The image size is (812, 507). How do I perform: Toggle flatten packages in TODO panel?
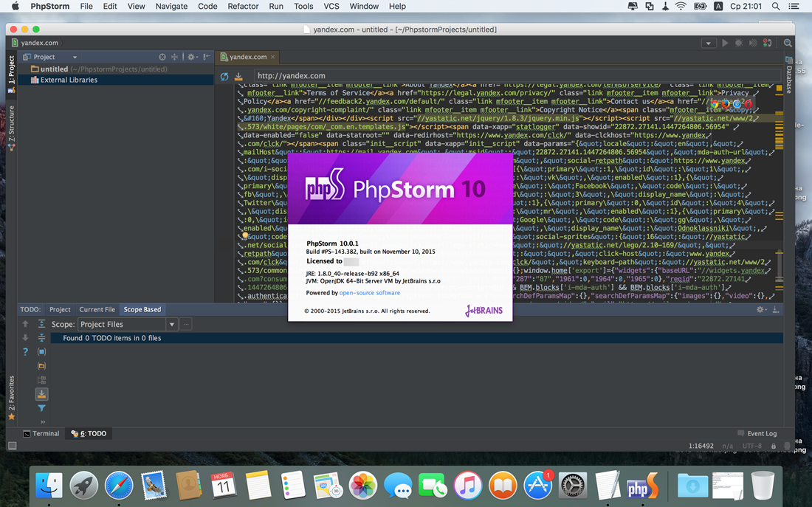42,379
